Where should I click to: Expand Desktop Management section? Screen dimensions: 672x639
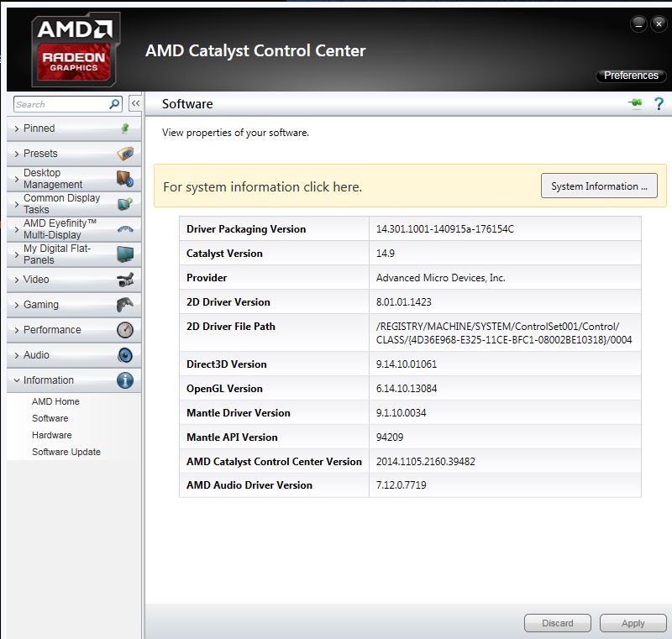coord(74,179)
